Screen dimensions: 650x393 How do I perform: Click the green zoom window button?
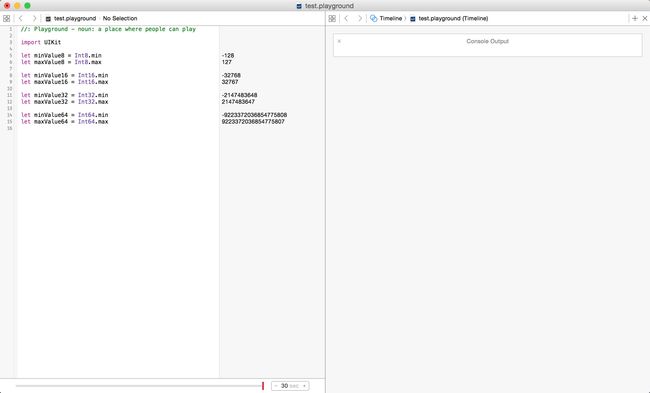coord(27,6)
